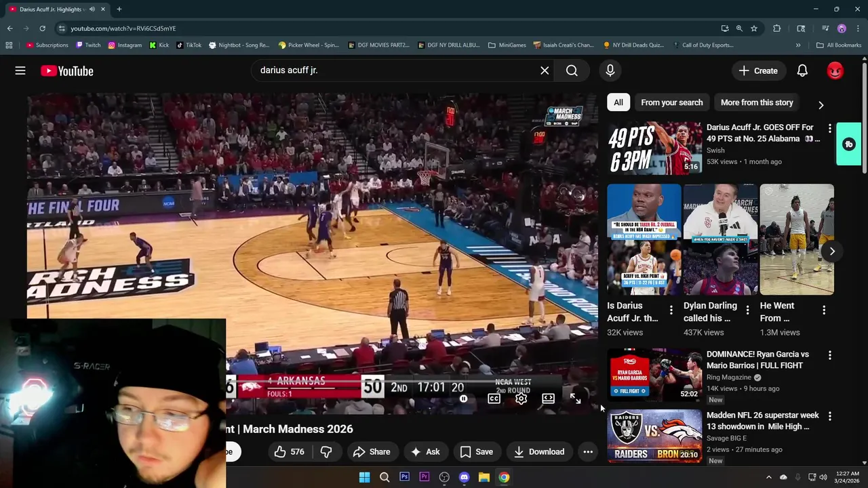Open the Windows Start button
This screenshot has width=868, height=488.
pyautogui.click(x=364, y=477)
